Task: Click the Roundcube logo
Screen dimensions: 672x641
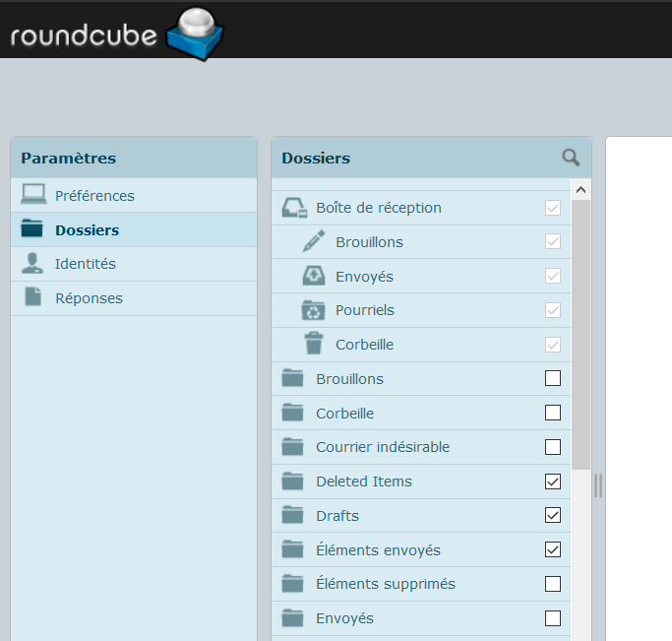Action: (x=117, y=32)
